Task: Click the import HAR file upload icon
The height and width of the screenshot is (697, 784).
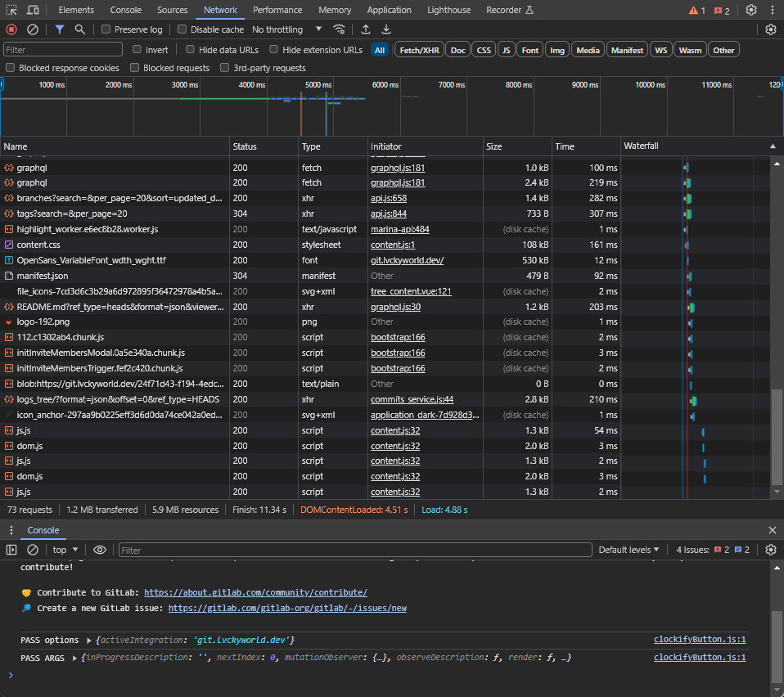Action: coord(366,29)
